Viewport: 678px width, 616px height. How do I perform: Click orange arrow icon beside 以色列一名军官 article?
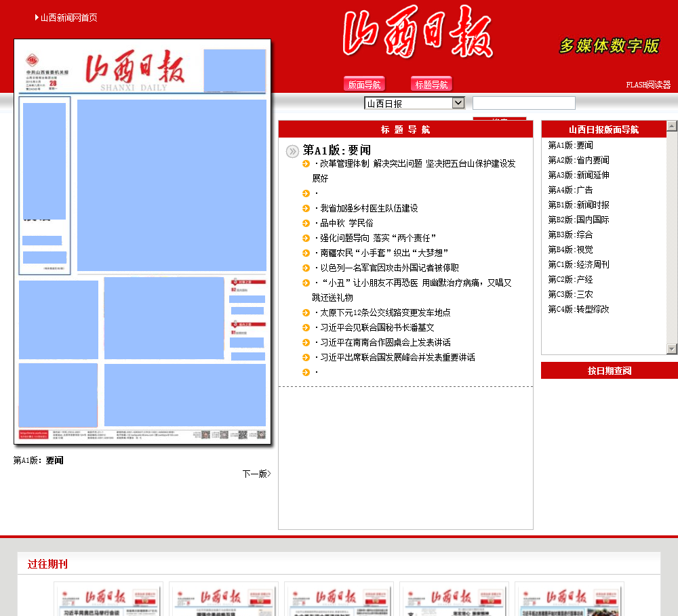point(306,268)
